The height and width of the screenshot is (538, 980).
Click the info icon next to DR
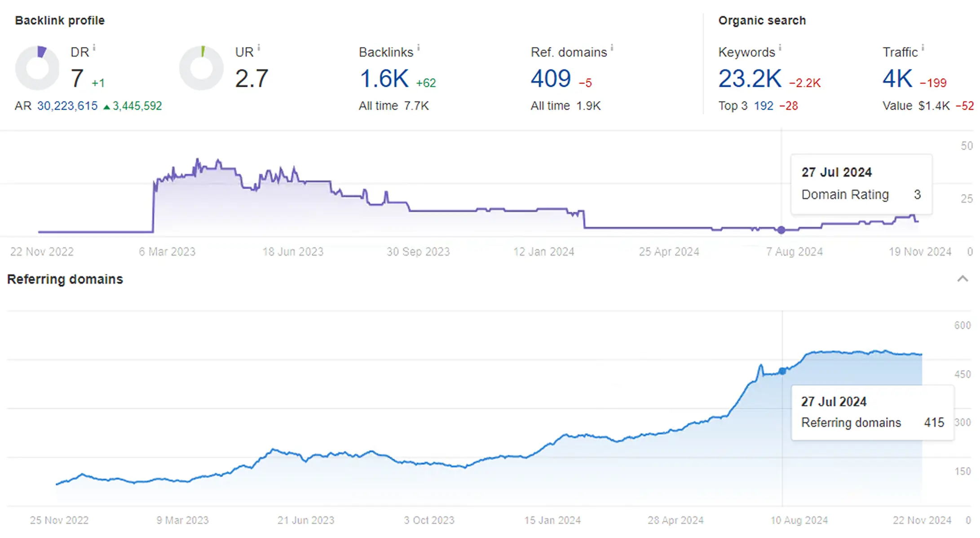[x=94, y=47]
